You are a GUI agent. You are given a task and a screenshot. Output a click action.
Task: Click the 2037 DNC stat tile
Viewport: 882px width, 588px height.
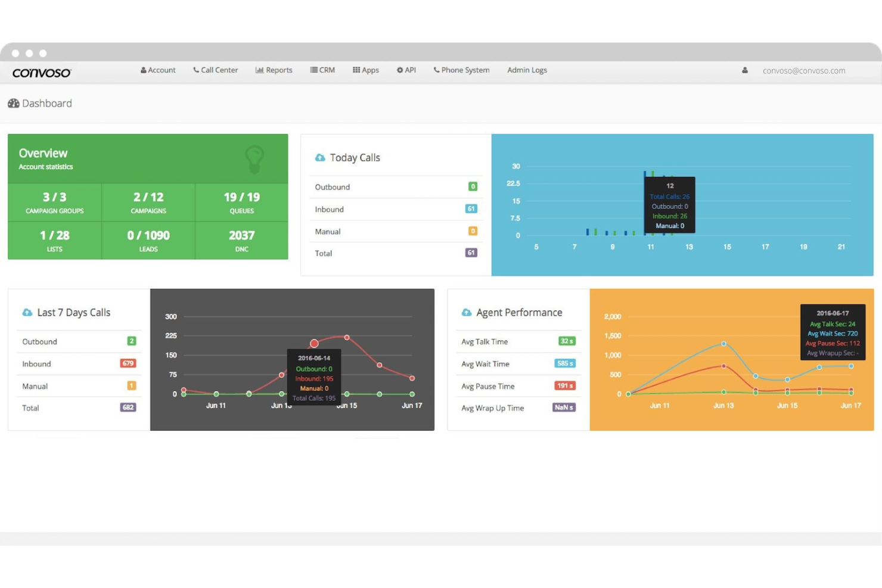(x=241, y=240)
